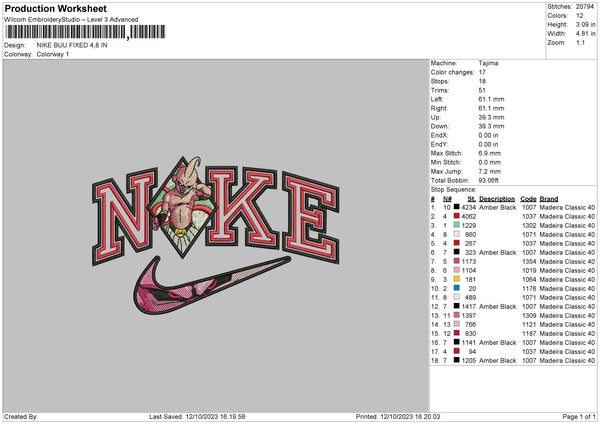Click the "Trims:" label
Image resolution: width=600 pixels, height=424 pixels.
(x=440, y=90)
